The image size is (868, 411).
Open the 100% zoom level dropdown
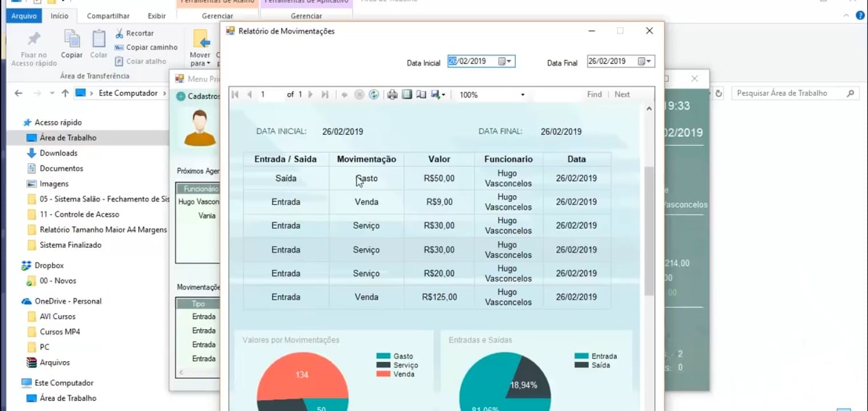tap(523, 95)
